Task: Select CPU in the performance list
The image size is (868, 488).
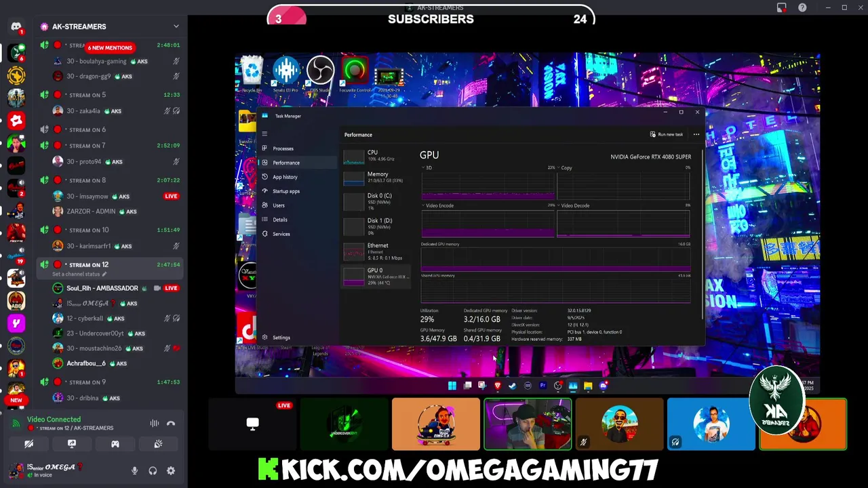Action: coord(376,156)
